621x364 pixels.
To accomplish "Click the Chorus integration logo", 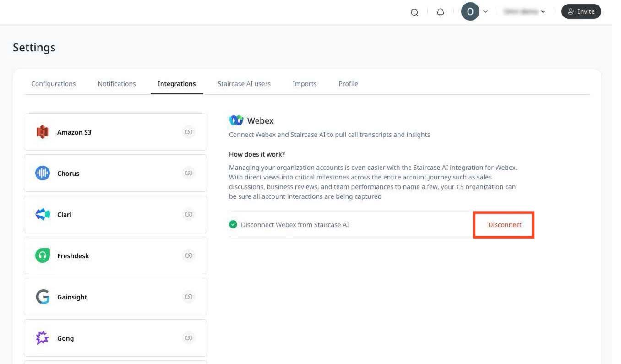I will 42,173.
